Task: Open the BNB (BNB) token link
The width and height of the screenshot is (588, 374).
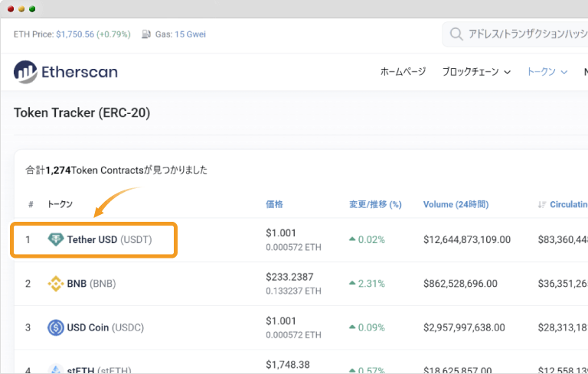Action: [92, 284]
